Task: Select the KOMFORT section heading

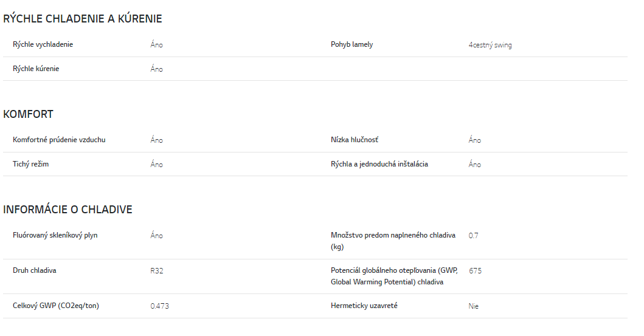Action: [x=29, y=114]
